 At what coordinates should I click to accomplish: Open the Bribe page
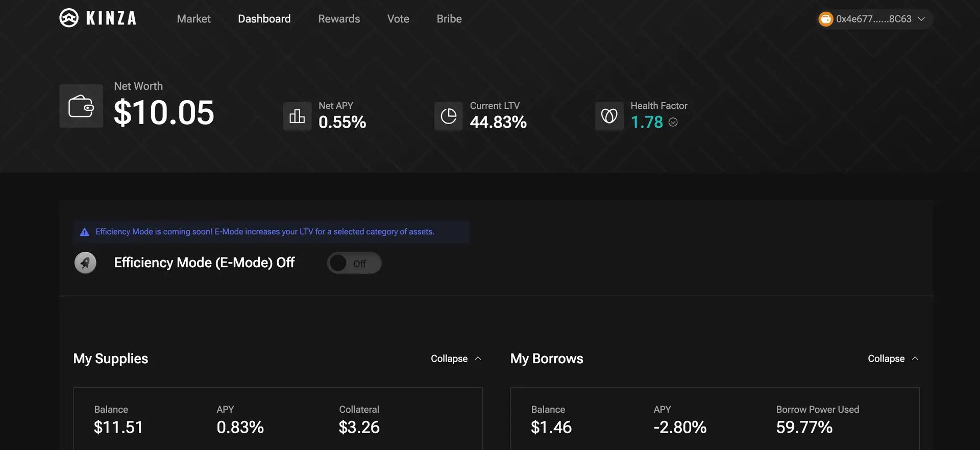pos(449,19)
